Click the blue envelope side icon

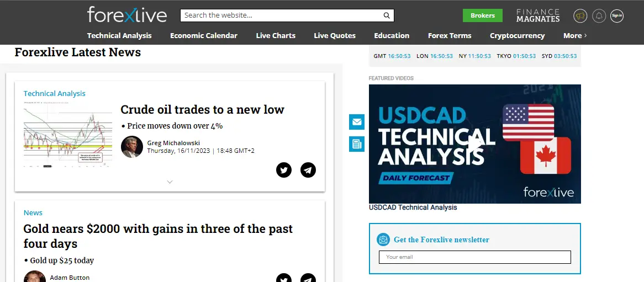[x=357, y=122]
